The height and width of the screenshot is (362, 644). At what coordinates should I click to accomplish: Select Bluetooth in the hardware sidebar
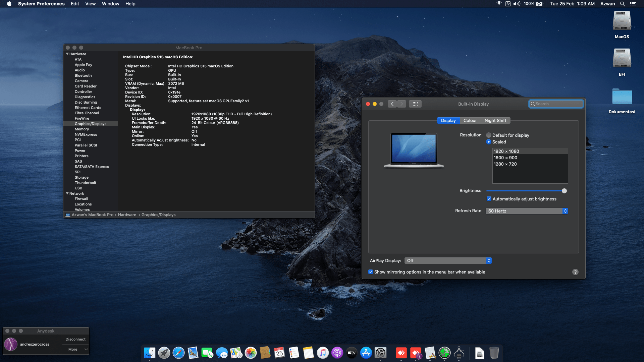click(x=83, y=75)
